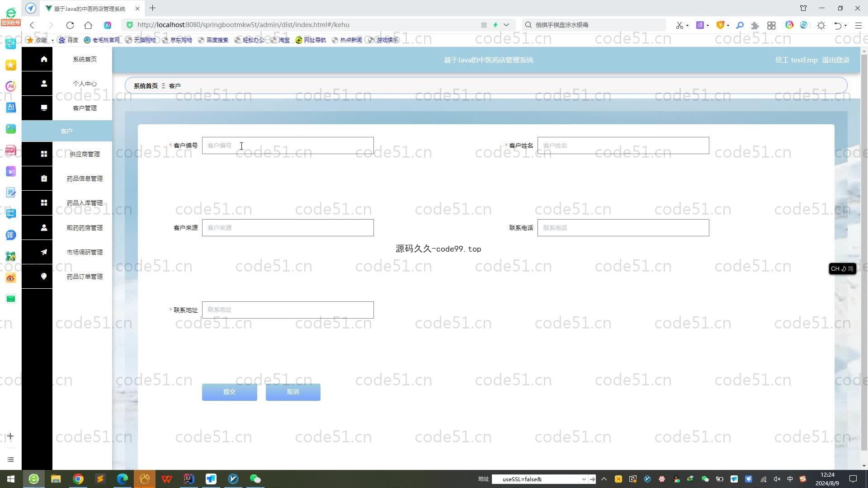The image size is (868, 488).
Task: Click the Weibo icon in left dock
Action: (x=11, y=277)
